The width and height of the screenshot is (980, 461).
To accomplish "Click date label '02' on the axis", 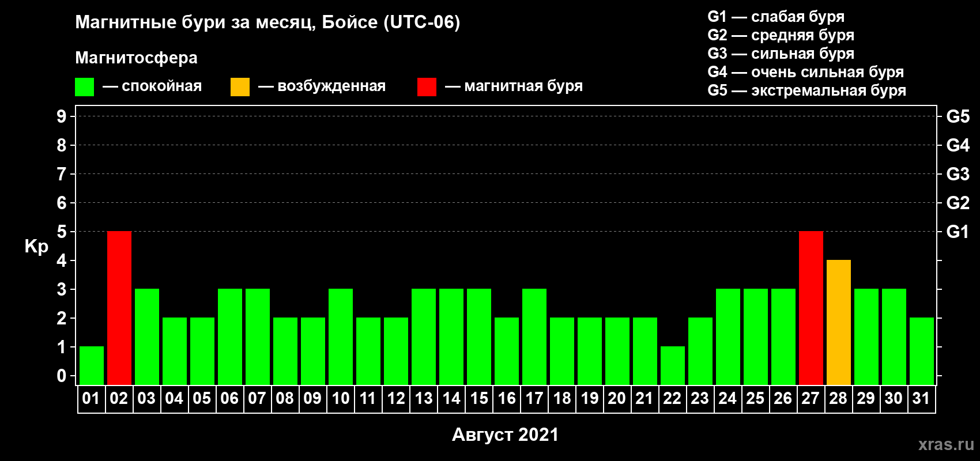I will [x=119, y=398].
